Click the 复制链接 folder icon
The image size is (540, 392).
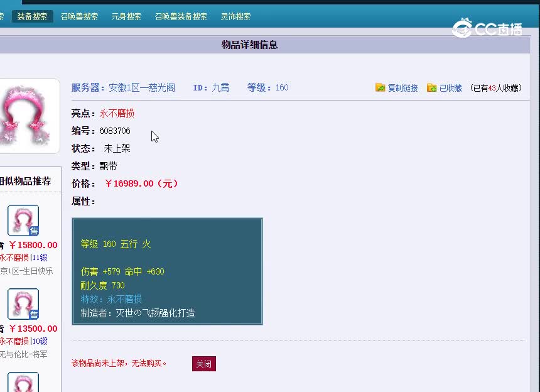point(381,87)
